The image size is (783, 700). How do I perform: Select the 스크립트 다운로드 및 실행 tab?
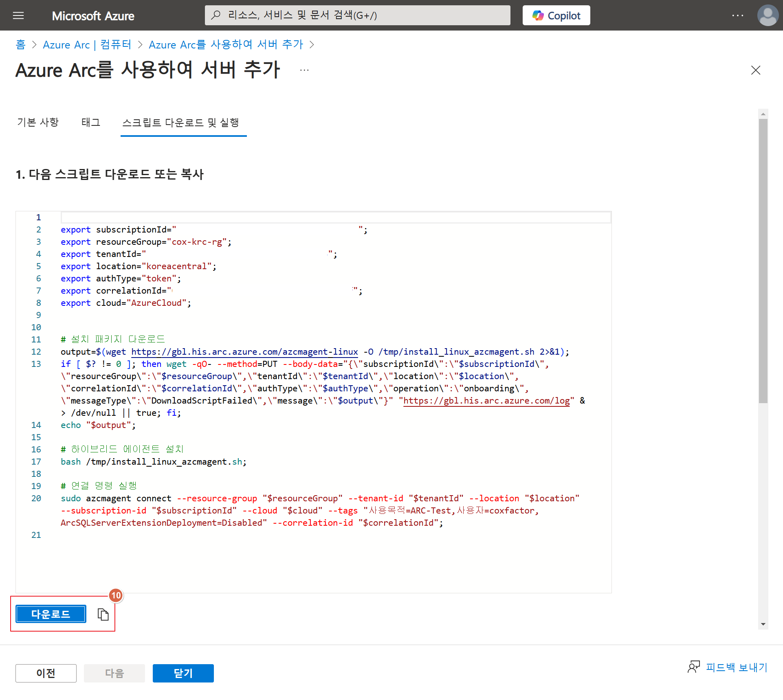click(180, 122)
